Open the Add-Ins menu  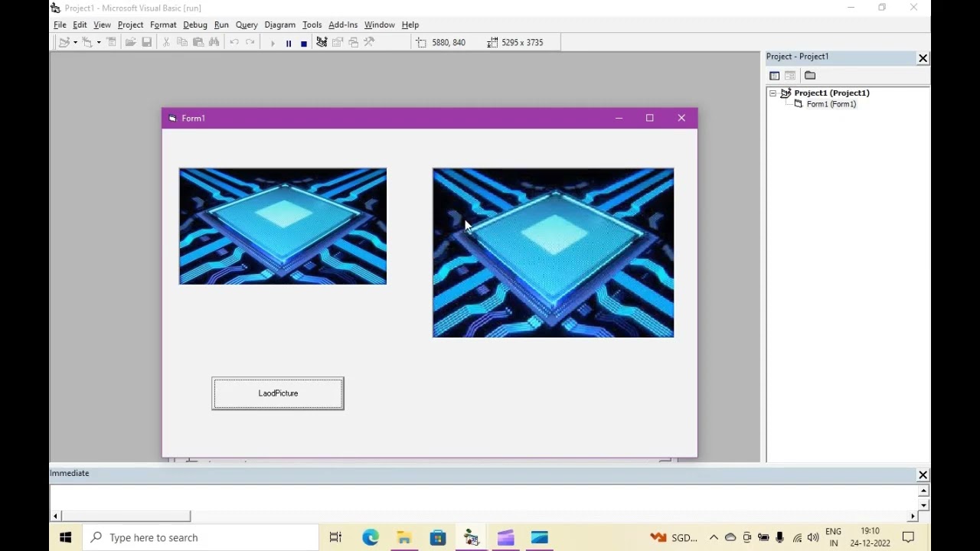point(343,25)
